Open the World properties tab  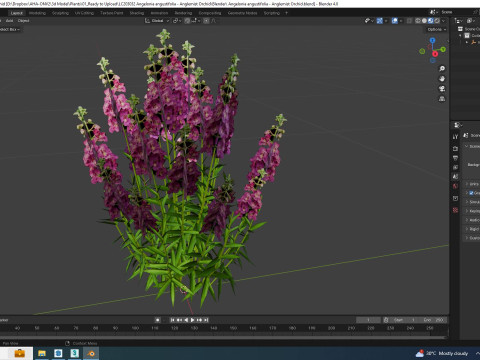click(x=455, y=186)
